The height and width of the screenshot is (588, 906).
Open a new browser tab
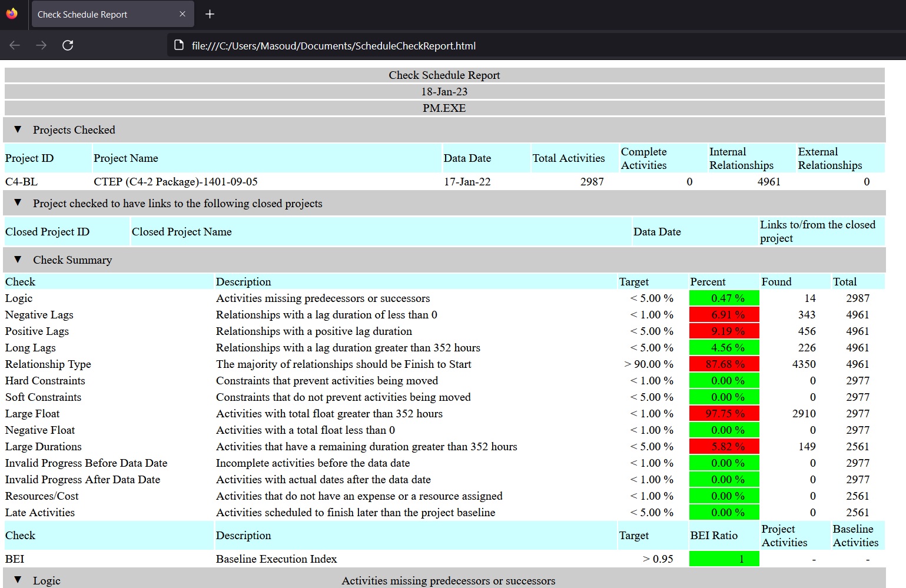(210, 14)
